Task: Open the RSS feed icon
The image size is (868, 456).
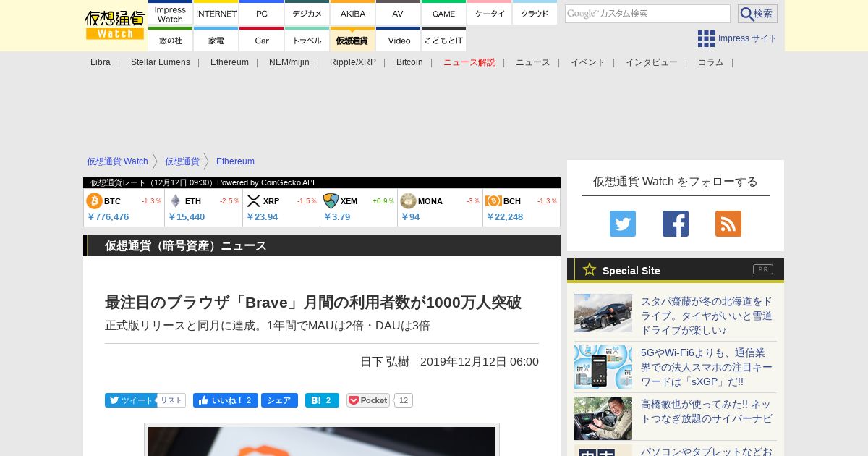Action: coord(728,224)
